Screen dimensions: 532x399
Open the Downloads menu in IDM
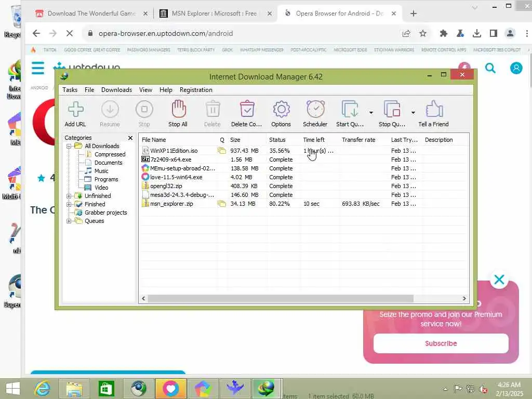coord(116,90)
